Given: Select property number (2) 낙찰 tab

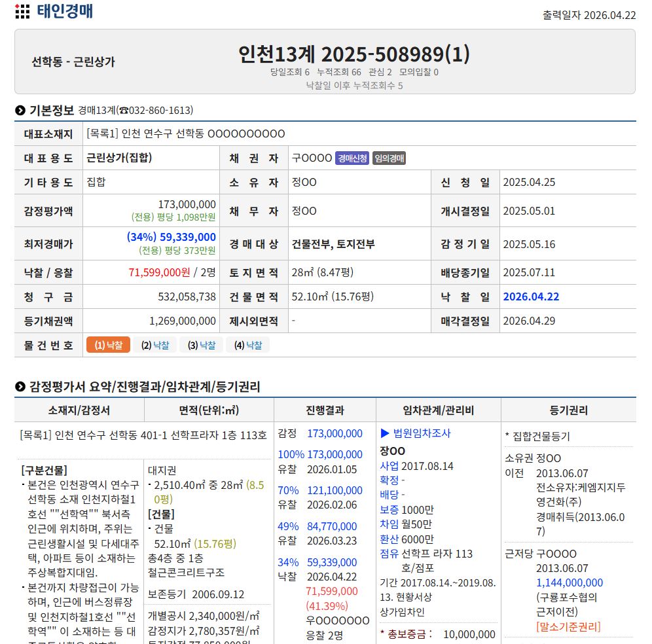Looking at the screenshot, I should [155, 345].
